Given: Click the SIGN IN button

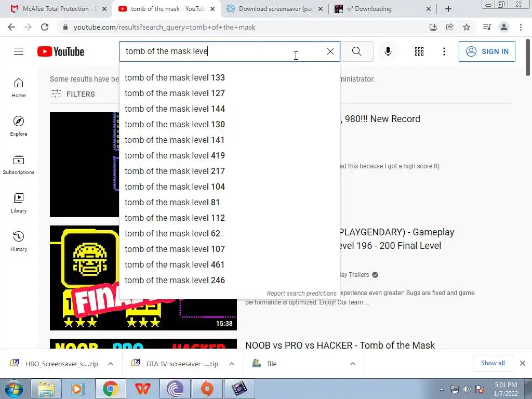Looking at the screenshot, I should (487, 51).
